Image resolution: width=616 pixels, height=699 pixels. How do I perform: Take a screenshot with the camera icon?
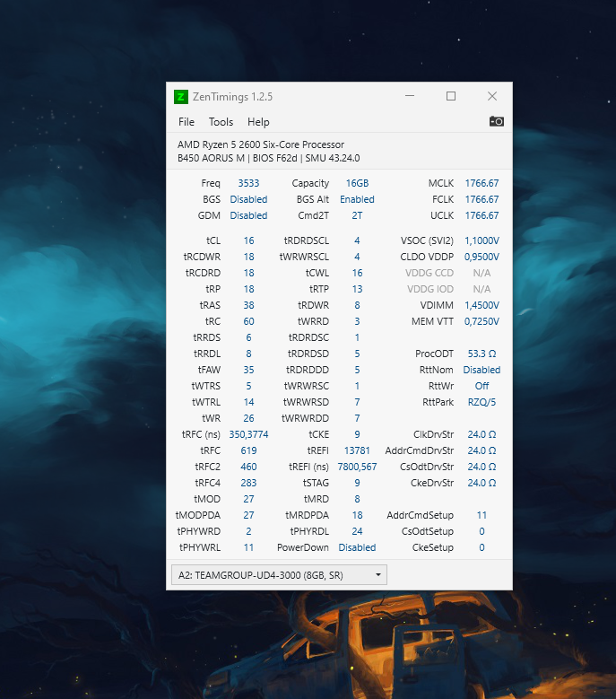496,121
